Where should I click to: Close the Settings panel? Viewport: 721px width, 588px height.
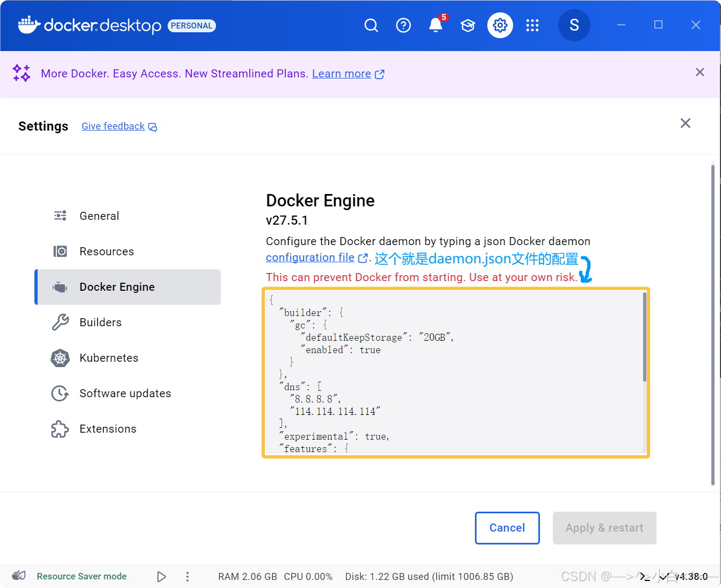point(686,123)
